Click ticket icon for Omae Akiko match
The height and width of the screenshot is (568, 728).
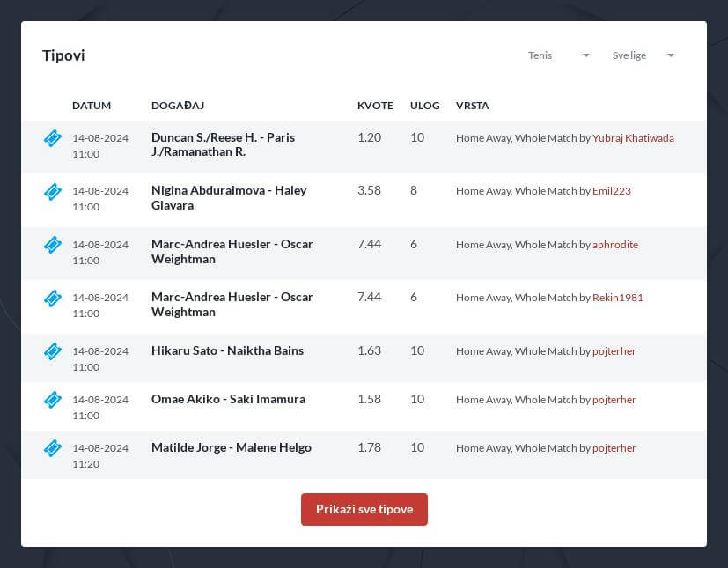pos(53,400)
